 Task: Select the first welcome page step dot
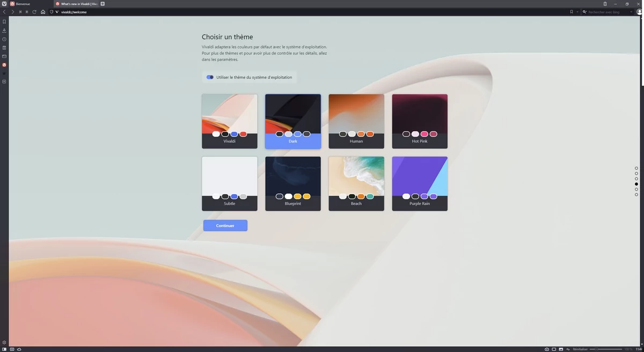(636, 168)
